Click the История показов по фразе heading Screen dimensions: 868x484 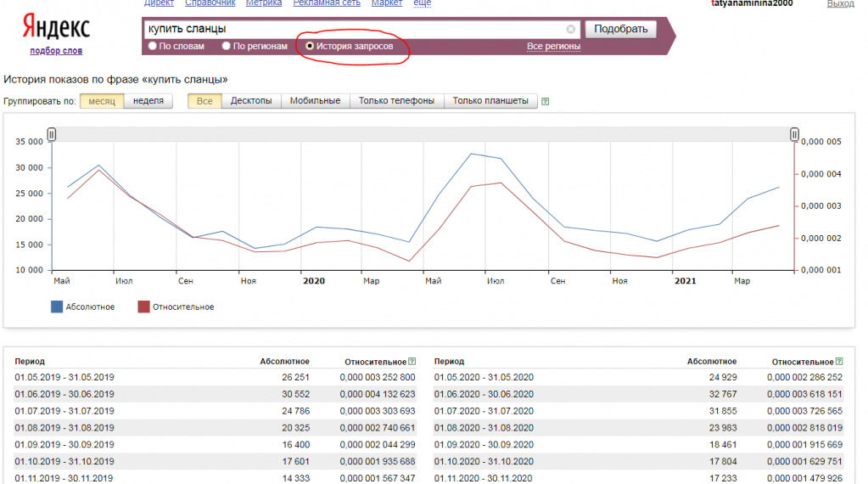coord(115,79)
